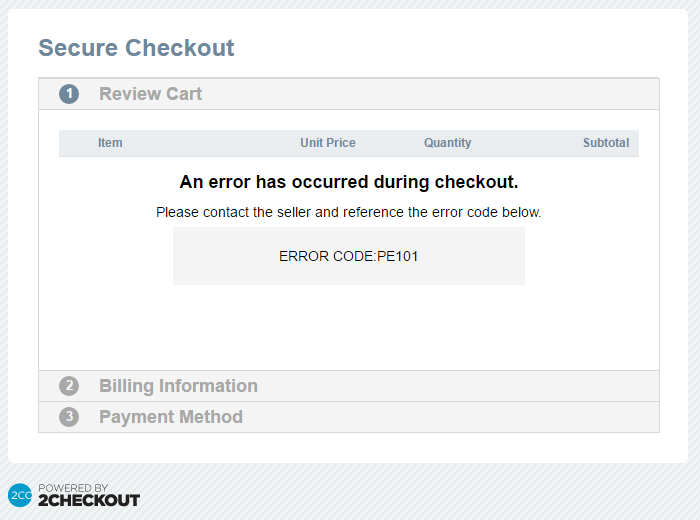Click the contact the seller instruction text
The width and height of the screenshot is (700, 520).
pos(348,212)
